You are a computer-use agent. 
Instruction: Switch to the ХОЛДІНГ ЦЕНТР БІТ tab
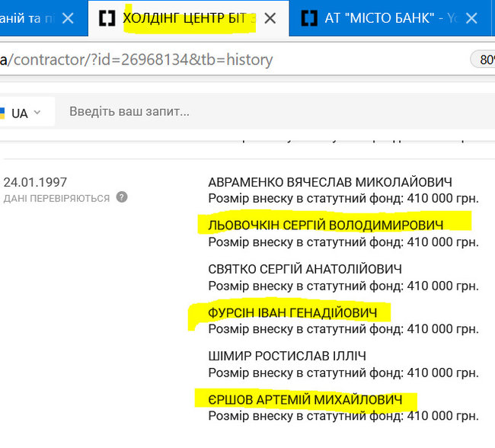188,18
